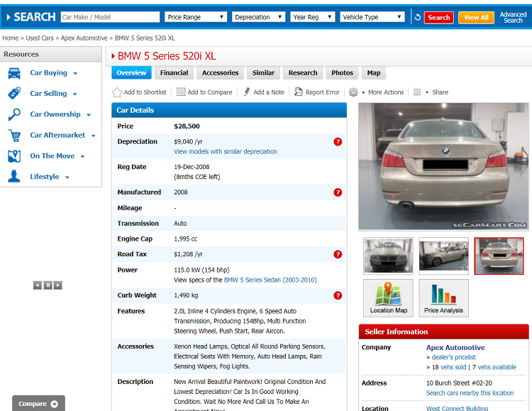
Task: Click View models with similar depreciation
Action: 226,151
